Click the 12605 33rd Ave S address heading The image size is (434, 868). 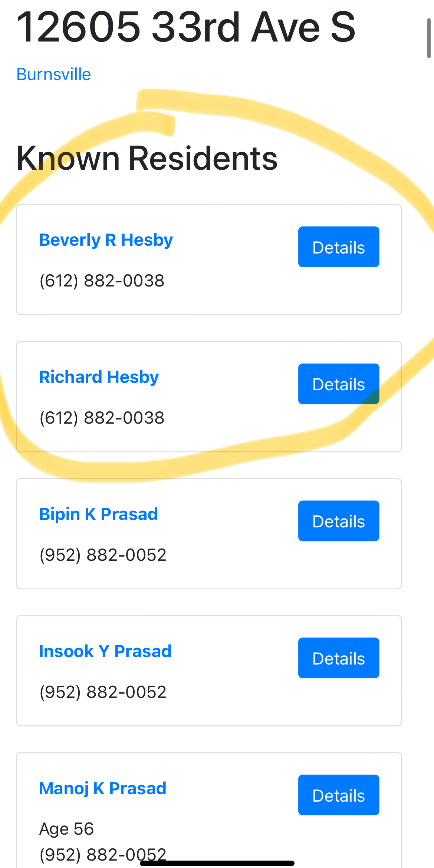pyautogui.click(x=186, y=27)
